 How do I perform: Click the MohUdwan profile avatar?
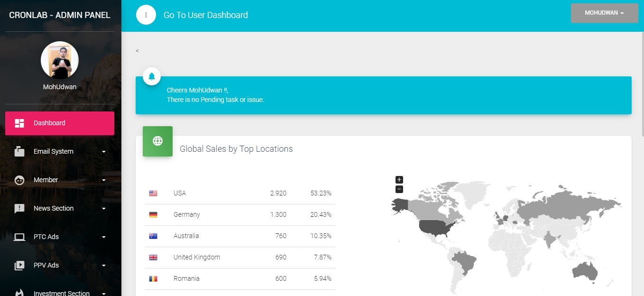[x=60, y=60]
